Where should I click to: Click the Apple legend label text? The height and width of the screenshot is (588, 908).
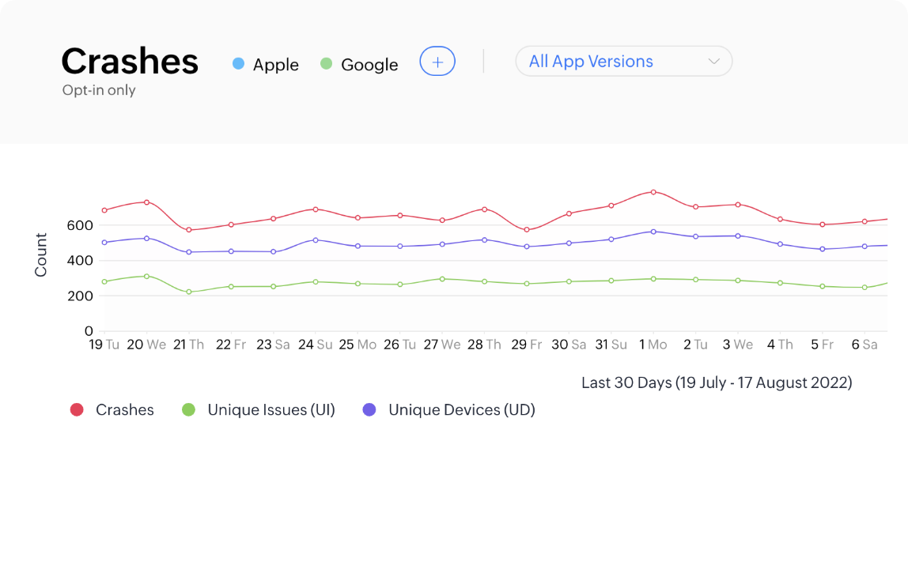click(275, 64)
